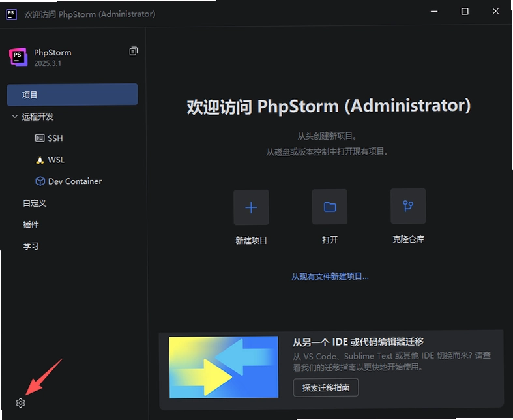Open the SSH remote development item
Screen dimensions: 513x420
tap(49, 138)
